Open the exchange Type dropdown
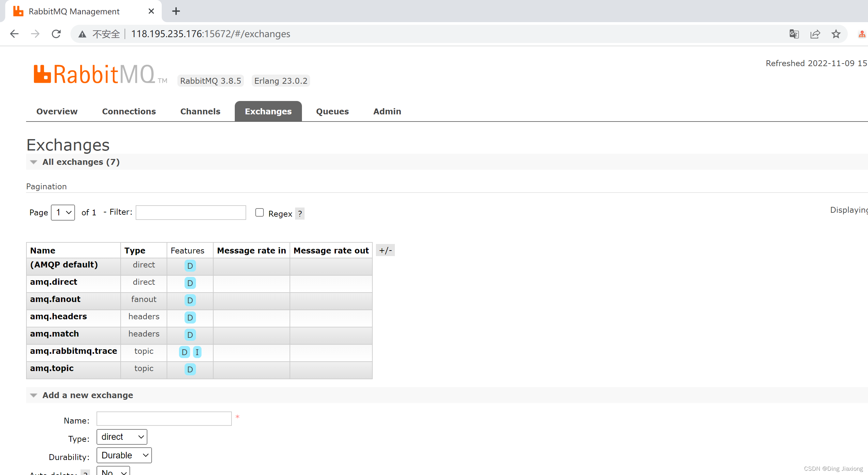This screenshot has width=868, height=475. 122,437
